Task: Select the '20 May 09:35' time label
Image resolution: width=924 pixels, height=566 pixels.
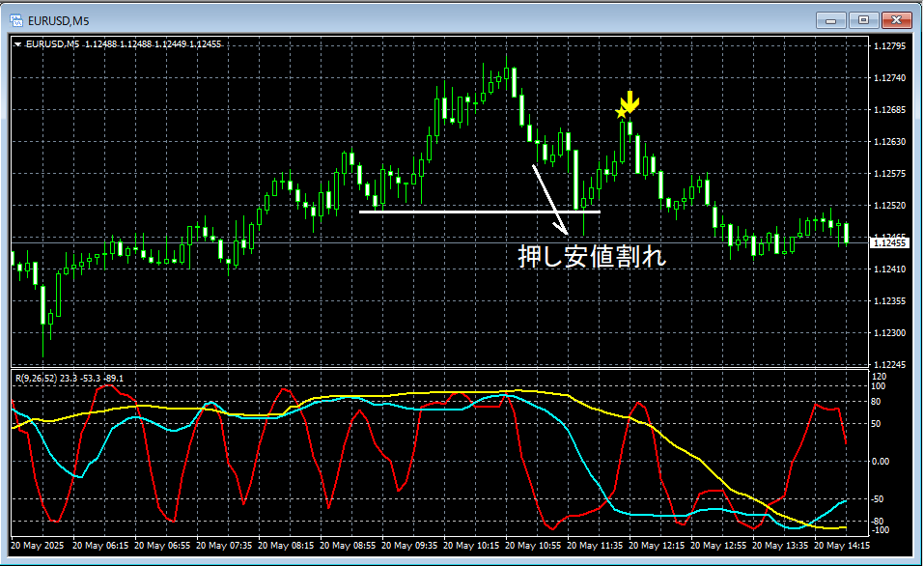Action: [x=409, y=546]
